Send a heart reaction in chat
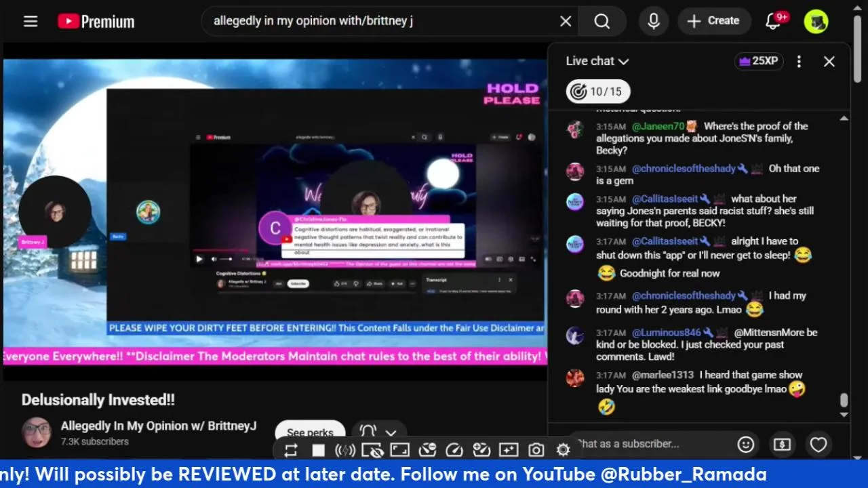 pos(818,445)
